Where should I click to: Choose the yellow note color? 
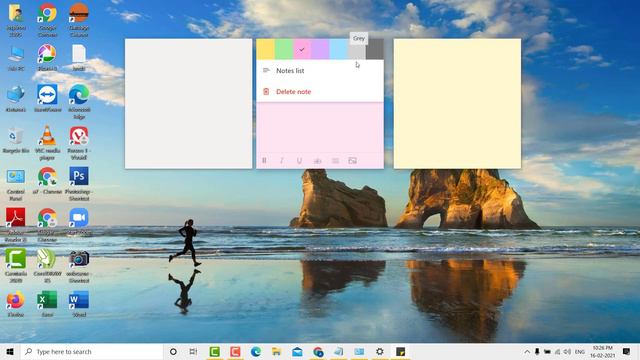click(265, 49)
